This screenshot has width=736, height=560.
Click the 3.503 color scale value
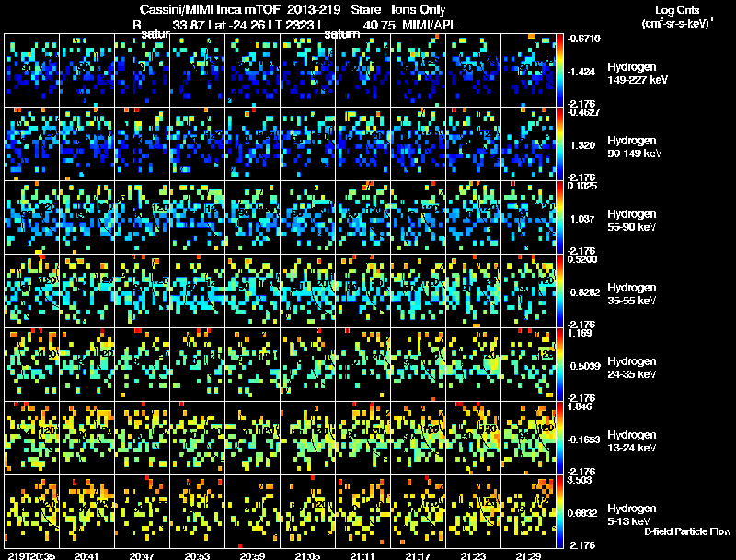pyautogui.click(x=581, y=480)
